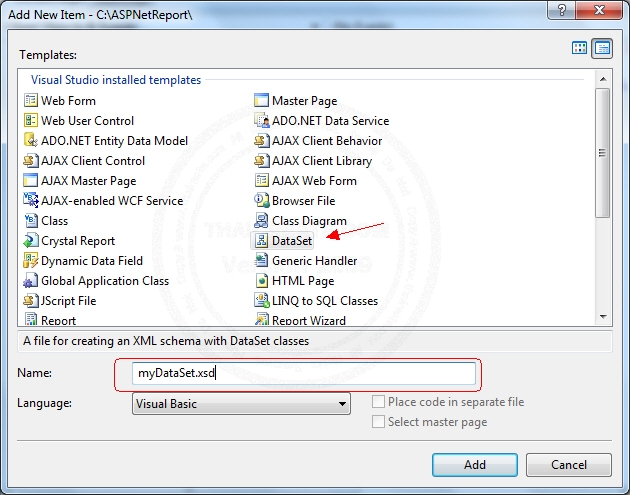
Task: Click the Crystal Report label text
Action: click(78, 241)
